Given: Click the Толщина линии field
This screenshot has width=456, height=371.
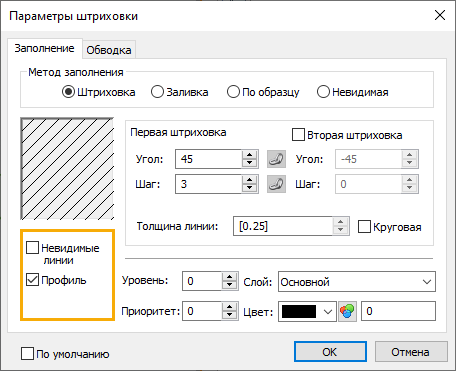Looking at the screenshot, I should click(283, 226).
